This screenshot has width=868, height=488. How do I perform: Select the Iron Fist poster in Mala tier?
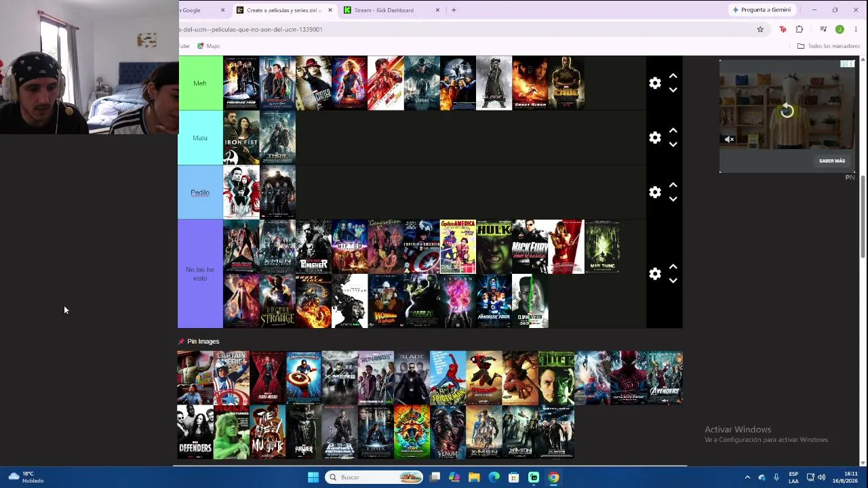(x=241, y=138)
